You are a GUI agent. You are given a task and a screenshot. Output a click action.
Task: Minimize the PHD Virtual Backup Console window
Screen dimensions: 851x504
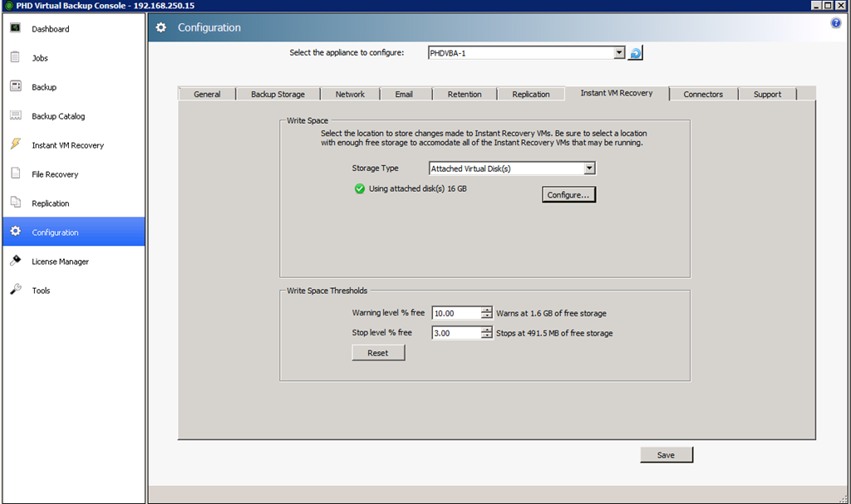pyautogui.click(x=816, y=6)
